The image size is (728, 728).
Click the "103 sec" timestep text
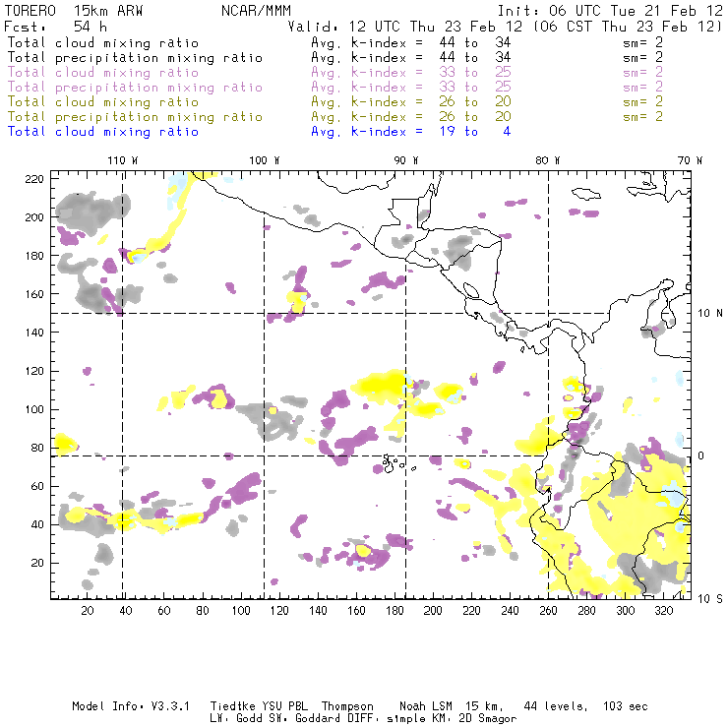click(626, 706)
